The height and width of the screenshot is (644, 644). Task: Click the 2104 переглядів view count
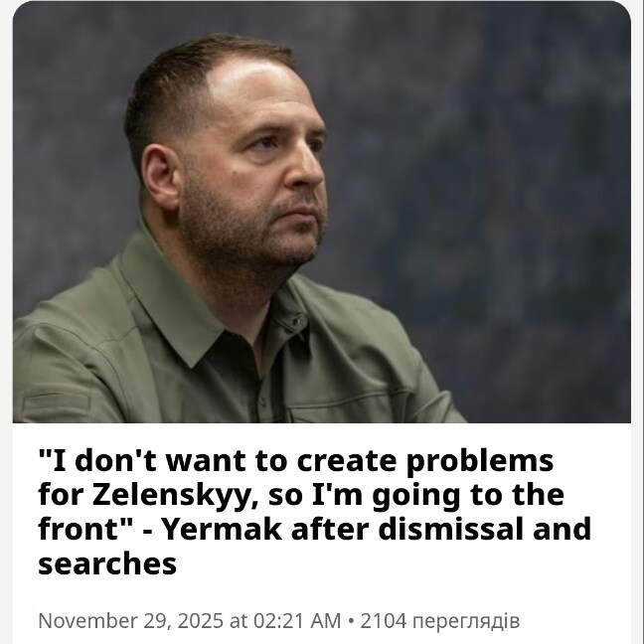click(x=439, y=621)
